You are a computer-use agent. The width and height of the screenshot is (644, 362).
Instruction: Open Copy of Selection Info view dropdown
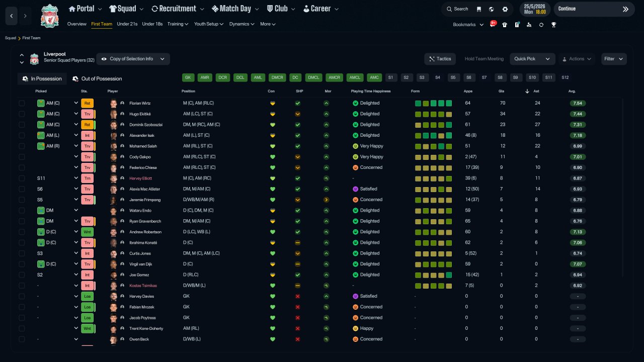coord(133,59)
